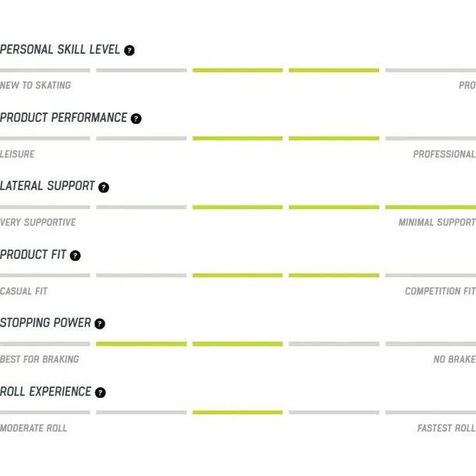Click the 'Product Fit' heading text
The height and width of the screenshot is (476, 476).
tap(33, 254)
